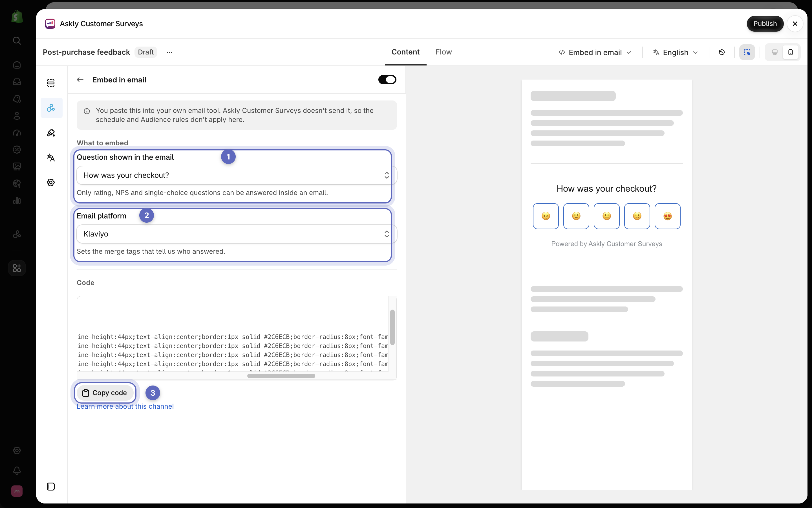
Task: Click the slightly smiling face rating
Action: click(637, 216)
